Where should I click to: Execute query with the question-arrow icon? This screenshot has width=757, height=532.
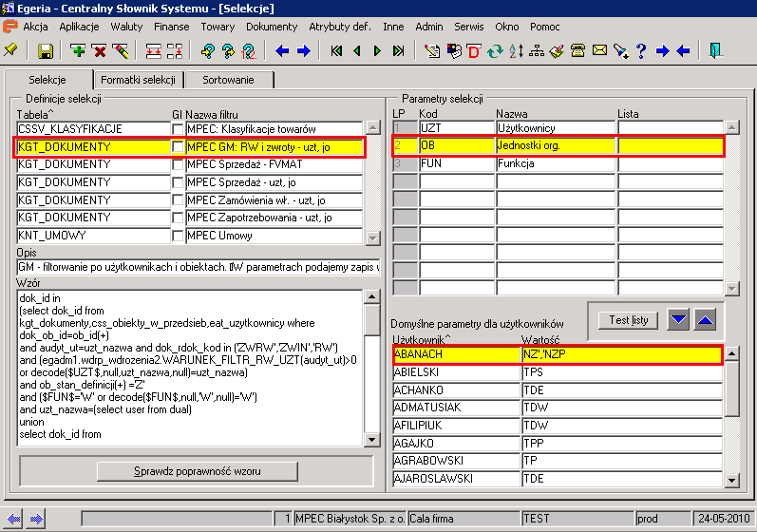click(x=228, y=50)
